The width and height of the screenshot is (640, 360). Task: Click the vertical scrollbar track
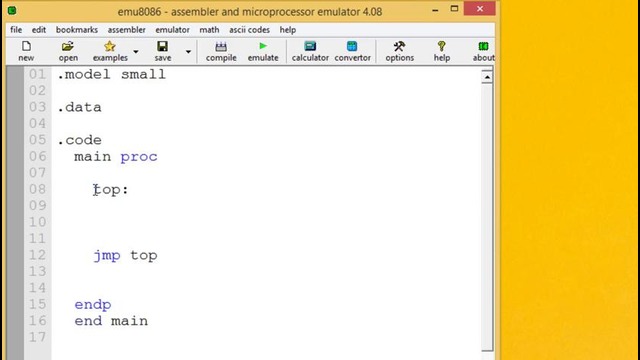point(487,216)
